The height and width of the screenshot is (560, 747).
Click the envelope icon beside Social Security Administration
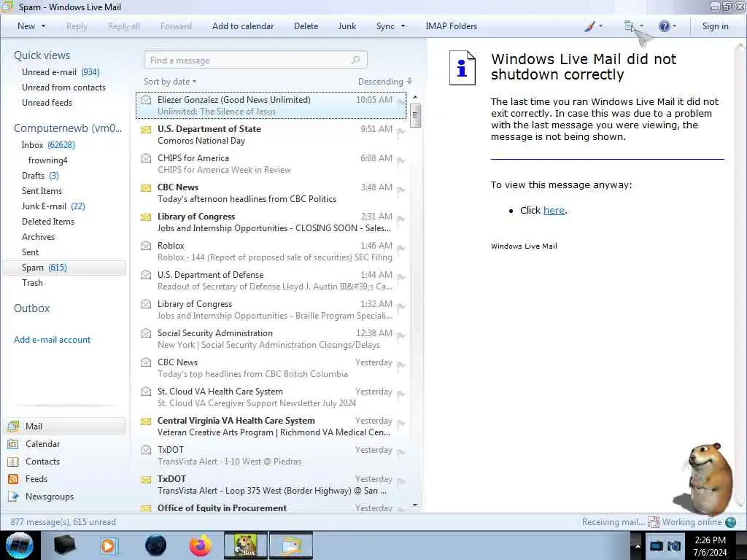tap(146, 333)
